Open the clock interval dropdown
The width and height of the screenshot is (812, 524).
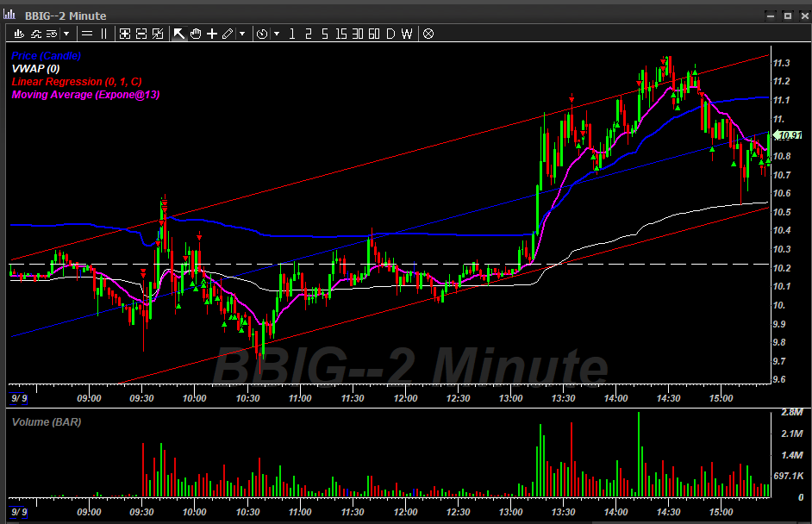click(x=264, y=34)
